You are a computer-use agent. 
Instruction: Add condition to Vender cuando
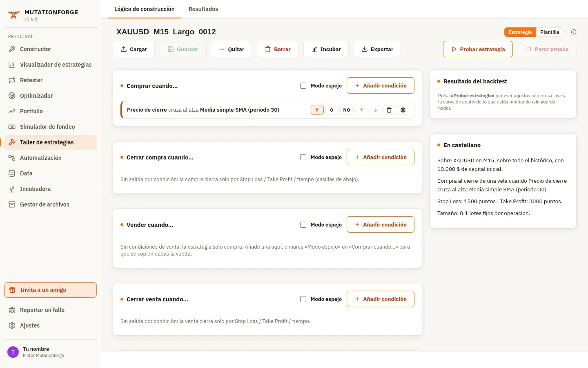381,224
